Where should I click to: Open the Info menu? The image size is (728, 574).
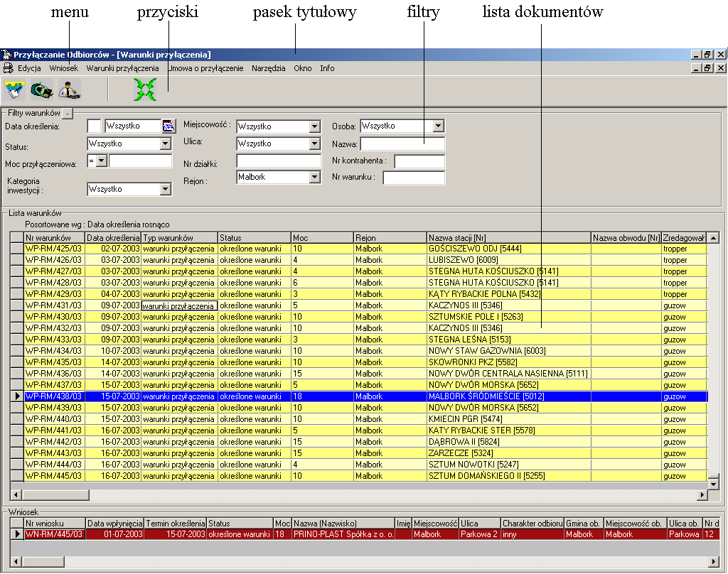(x=327, y=68)
